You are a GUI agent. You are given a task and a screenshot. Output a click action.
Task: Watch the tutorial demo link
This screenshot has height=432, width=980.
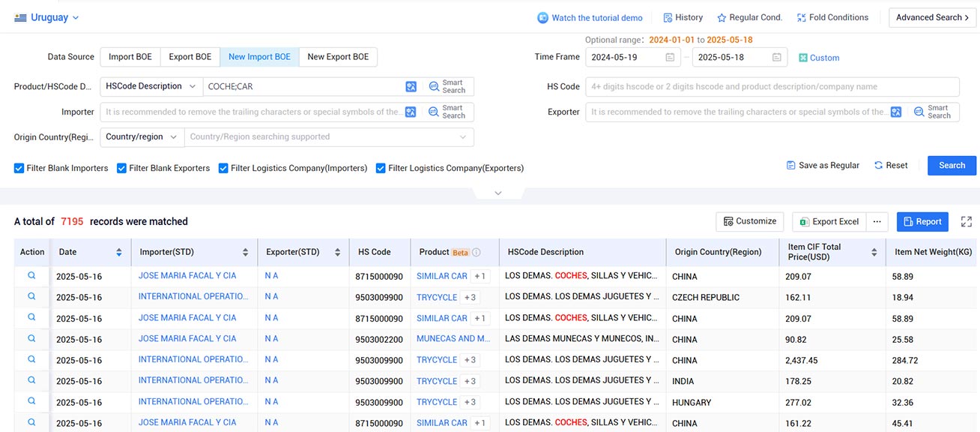coord(597,18)
